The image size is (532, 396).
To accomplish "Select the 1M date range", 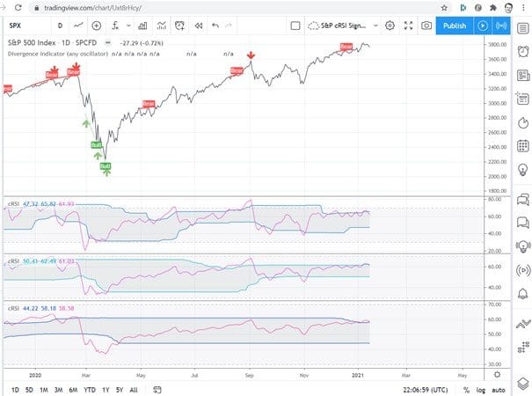I will (44, 390).
